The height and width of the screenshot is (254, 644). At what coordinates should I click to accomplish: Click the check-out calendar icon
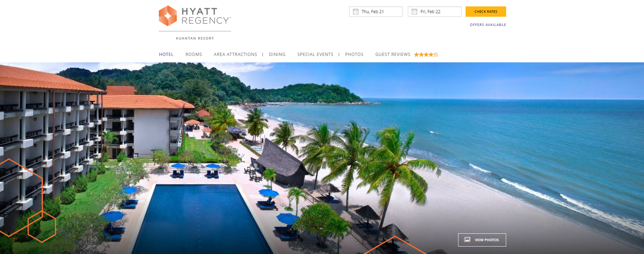click(x=414, y=12)
